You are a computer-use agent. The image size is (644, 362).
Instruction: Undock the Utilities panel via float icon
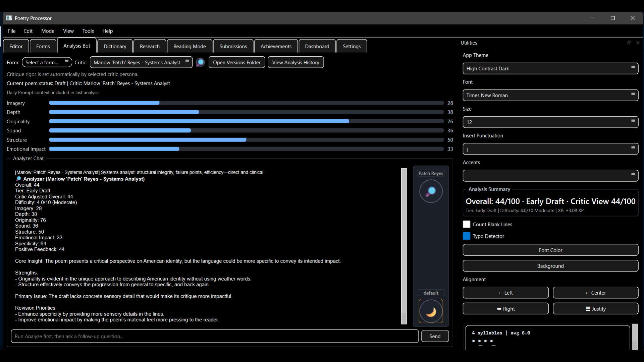click(x=629, y=43)
